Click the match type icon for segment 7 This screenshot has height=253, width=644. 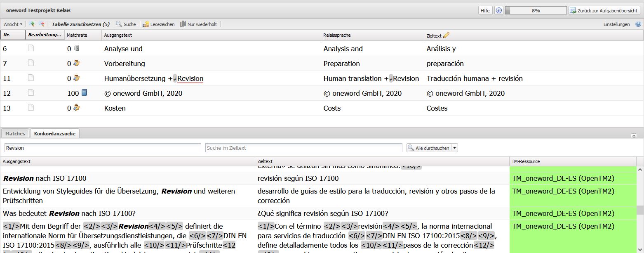pos(77,63)
